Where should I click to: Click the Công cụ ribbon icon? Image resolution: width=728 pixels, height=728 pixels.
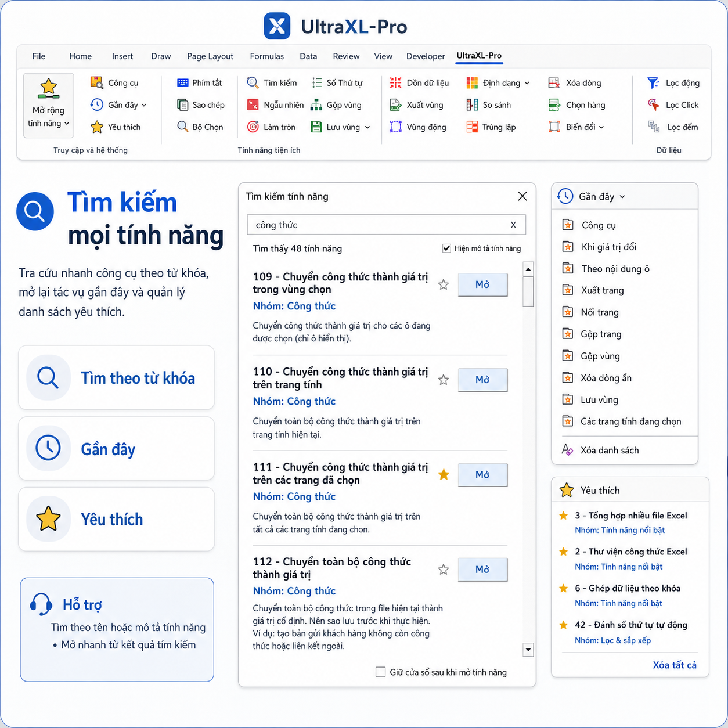(96, 82)
